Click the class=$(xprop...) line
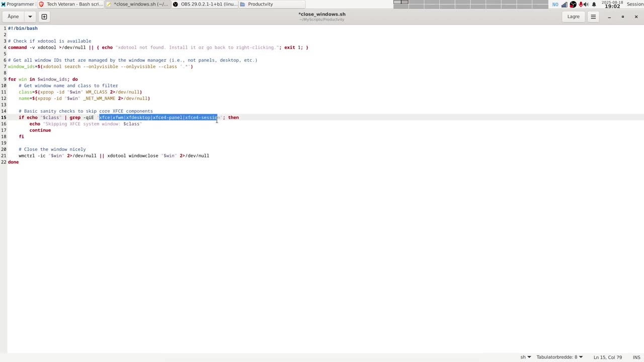The width and height of the screenshot is (644, 362). pyautogui.click(x=80, y=92)
